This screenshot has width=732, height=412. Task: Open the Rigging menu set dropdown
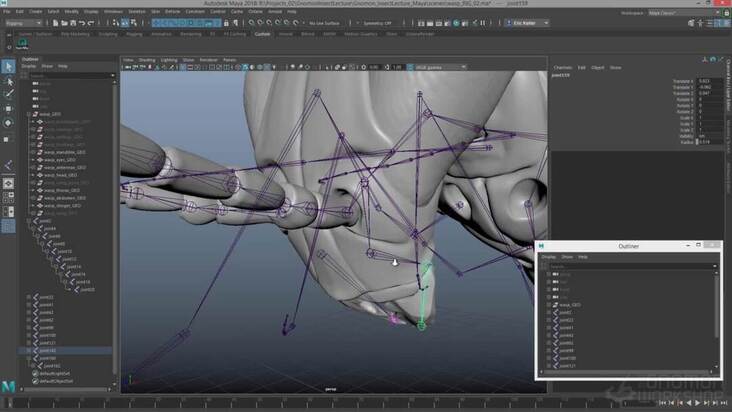pyautogui.click(x=23, y=23)
